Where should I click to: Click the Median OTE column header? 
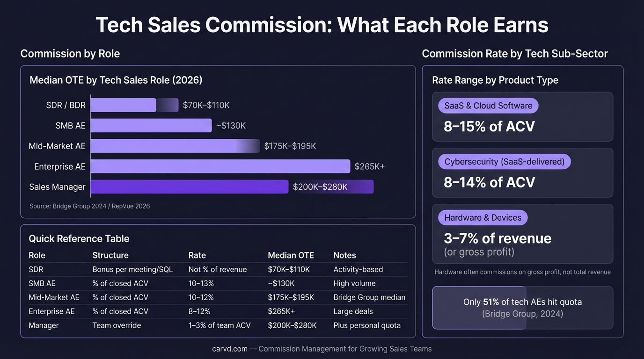pos(291,255)
